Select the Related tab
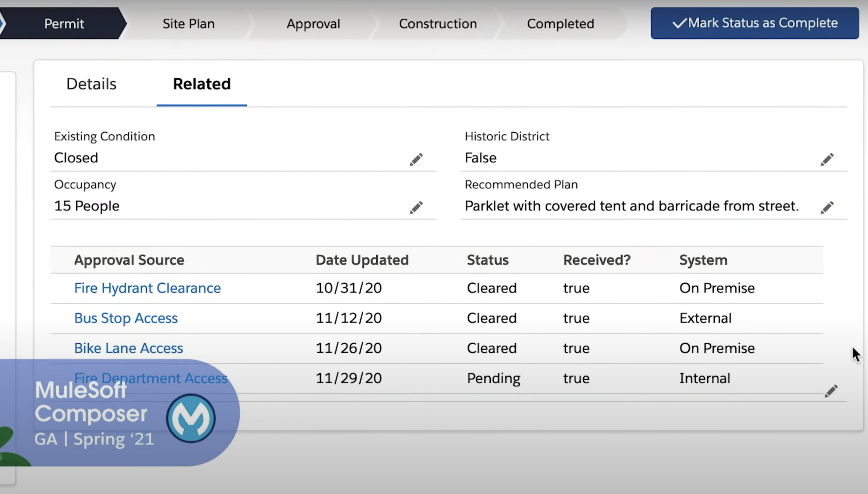Screen dimensions: 868x494 (x=201, y=84)
